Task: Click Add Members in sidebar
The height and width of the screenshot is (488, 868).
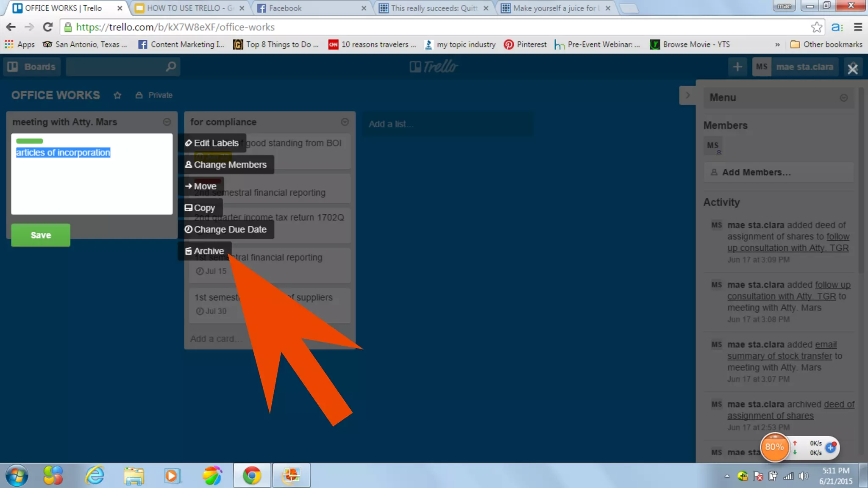Action: tap(756, 172)
